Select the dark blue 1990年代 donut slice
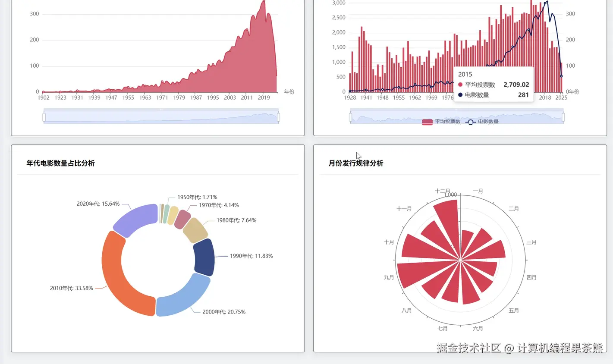The width and height of the screenshot is (613, 364). (x=204, y=257)
